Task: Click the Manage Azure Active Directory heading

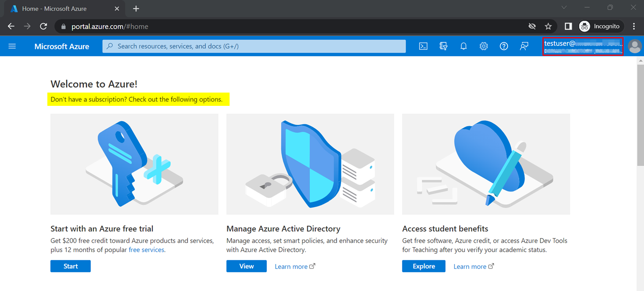Action: [x=283, y=229]
